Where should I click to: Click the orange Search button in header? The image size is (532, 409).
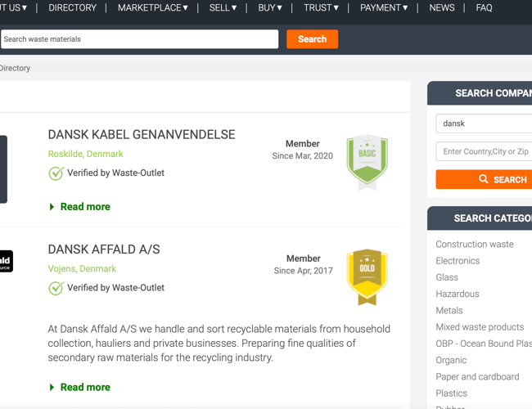coord(312,39)
